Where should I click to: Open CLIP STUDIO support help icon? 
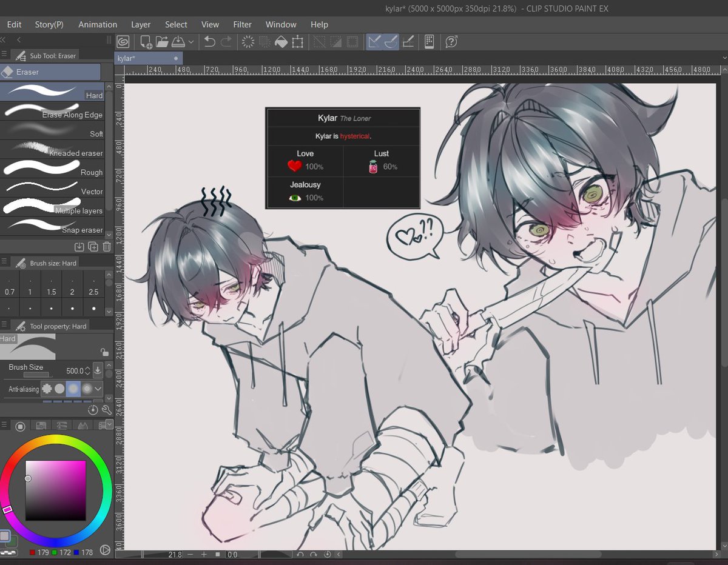[451, 42]
